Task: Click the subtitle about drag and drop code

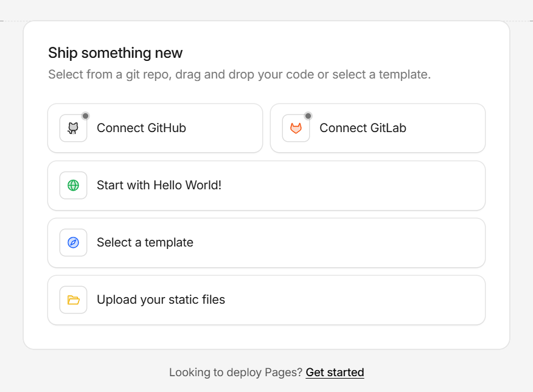Action: [x=239, y=74]
